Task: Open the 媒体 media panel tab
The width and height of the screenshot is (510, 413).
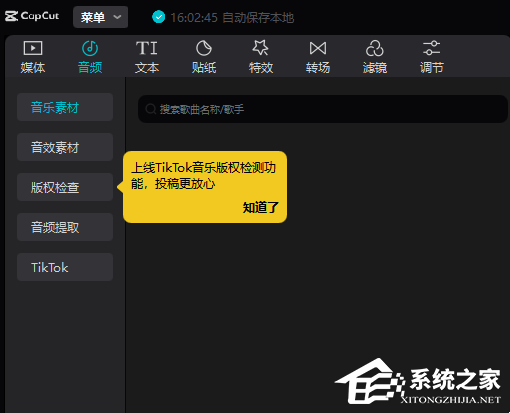Action: coord(33,57)
